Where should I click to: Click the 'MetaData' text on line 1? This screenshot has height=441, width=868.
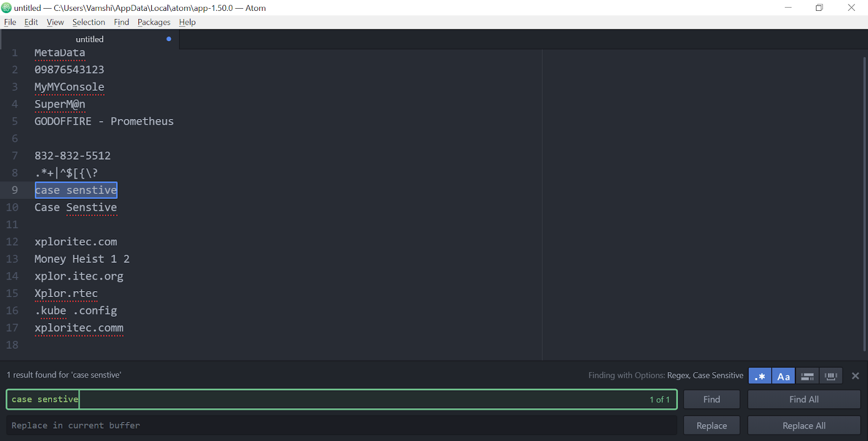[60, 53]
